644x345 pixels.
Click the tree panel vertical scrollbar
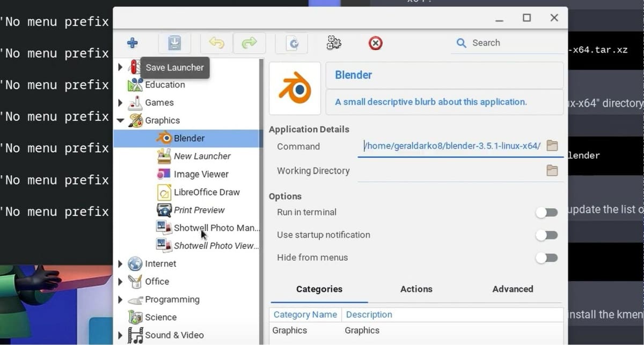coord(261,201)
